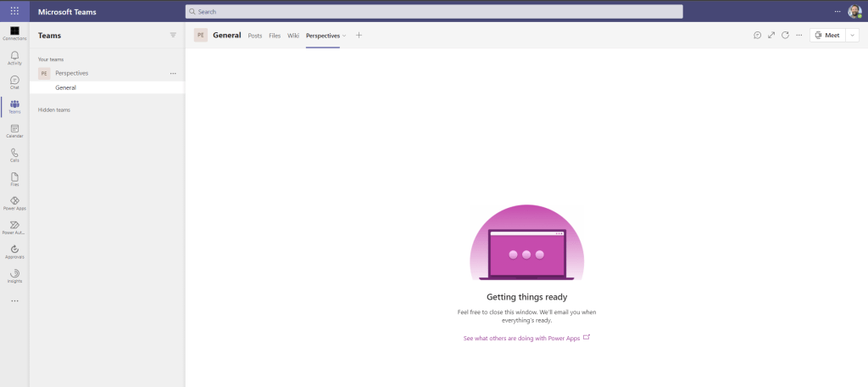The height and width of the screenshot is (387, 868).
Task: Go to Calendar in the sidebar
Action: click(14, 131)
